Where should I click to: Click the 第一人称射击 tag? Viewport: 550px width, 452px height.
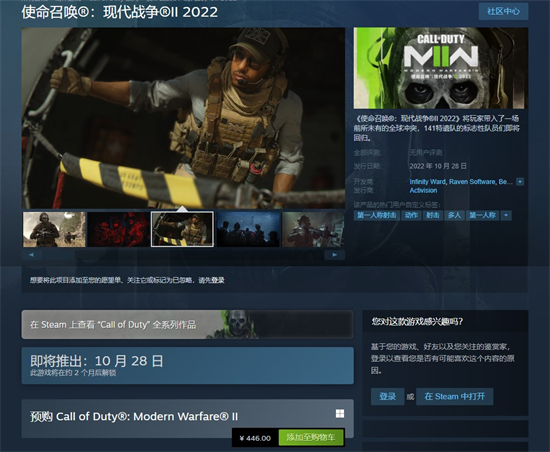pyautogui.click(x=377, y=215)
